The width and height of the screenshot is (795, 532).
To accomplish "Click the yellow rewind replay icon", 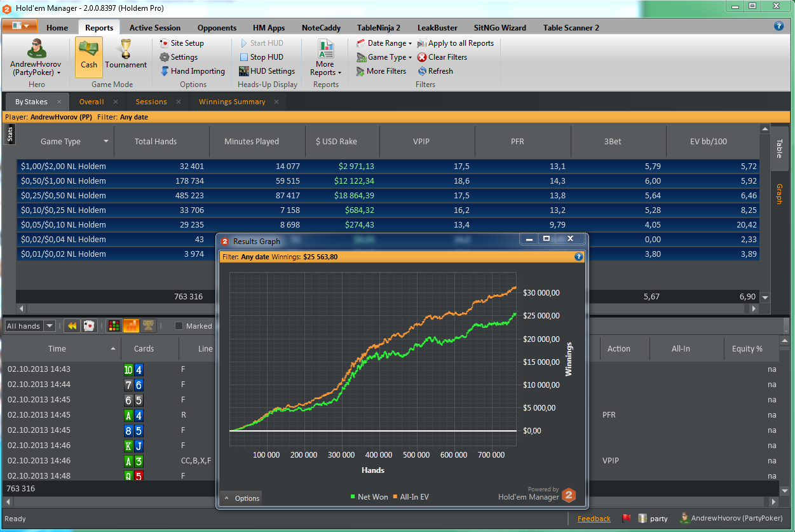I will click(x=72, y=325).
